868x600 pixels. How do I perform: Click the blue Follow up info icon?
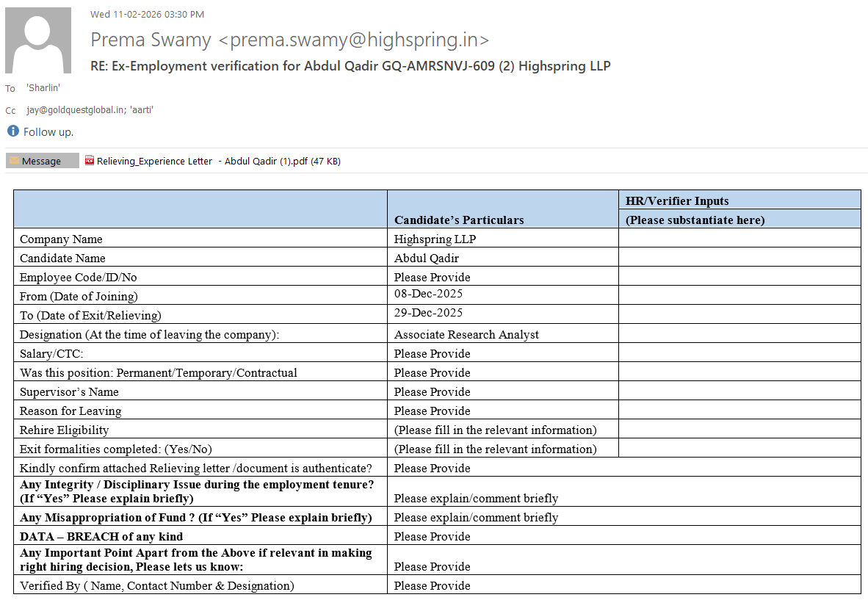(x=12, y=131)
